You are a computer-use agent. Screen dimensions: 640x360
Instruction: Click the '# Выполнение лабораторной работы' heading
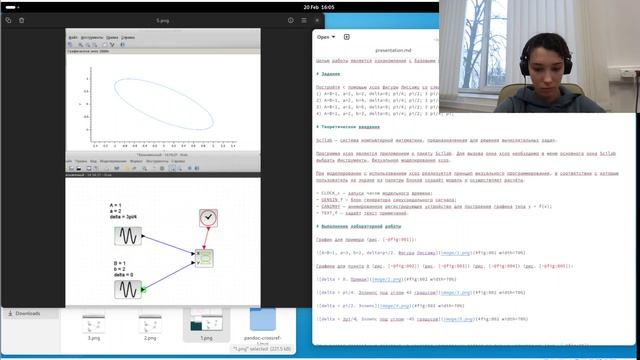click(x=359, y=226)
